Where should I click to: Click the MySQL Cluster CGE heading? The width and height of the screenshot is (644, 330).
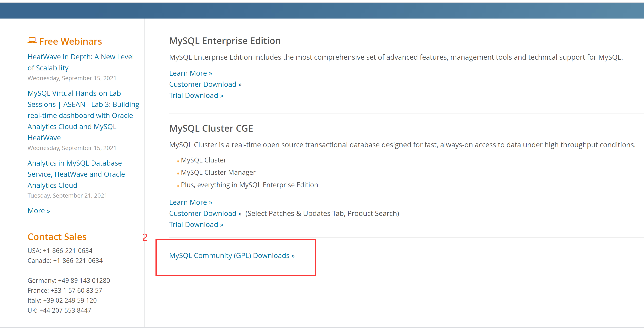coord(211,128)
